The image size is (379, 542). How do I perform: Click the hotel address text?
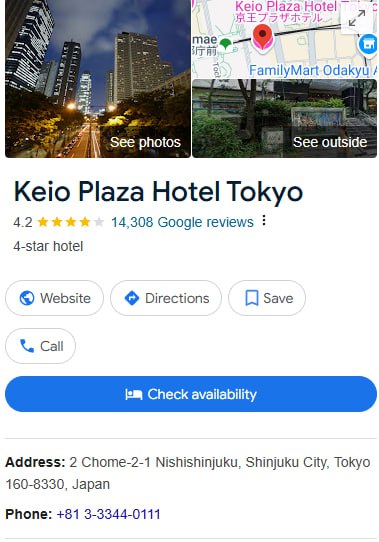188,473
